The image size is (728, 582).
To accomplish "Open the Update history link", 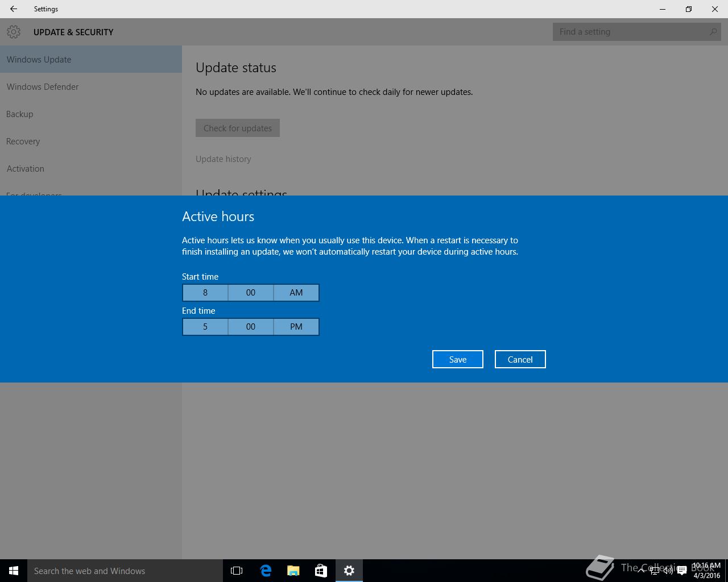I will pyautogui.click(x=224, y=159).
